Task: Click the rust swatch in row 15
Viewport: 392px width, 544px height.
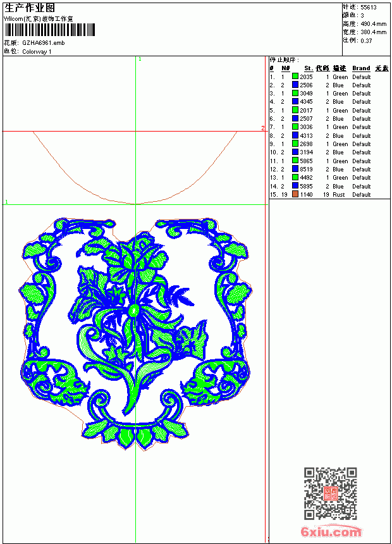Action: pos(295,194)
